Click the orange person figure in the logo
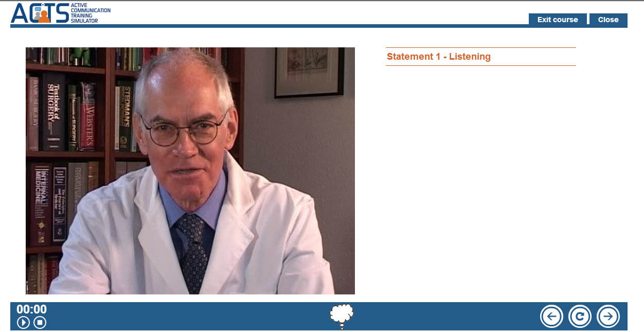The width and height of the screenshot is (644, 332). point(44,16)
